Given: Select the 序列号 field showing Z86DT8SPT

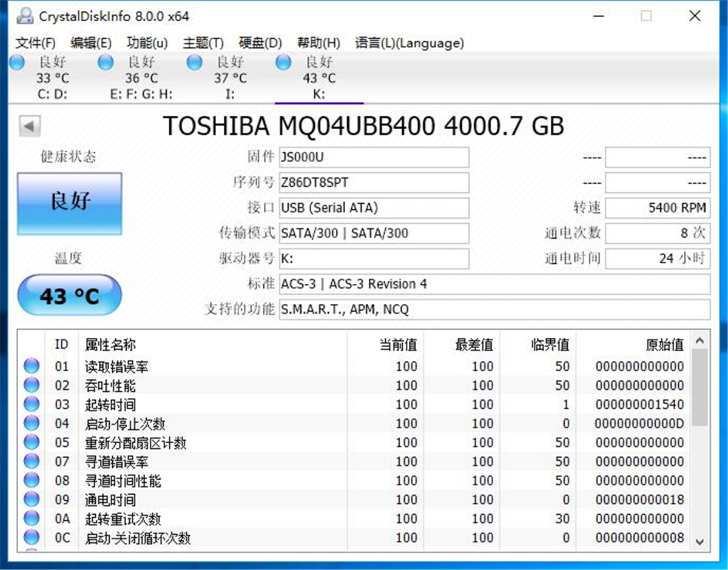Looking at the screenshot, I should (x=374, y=183).
